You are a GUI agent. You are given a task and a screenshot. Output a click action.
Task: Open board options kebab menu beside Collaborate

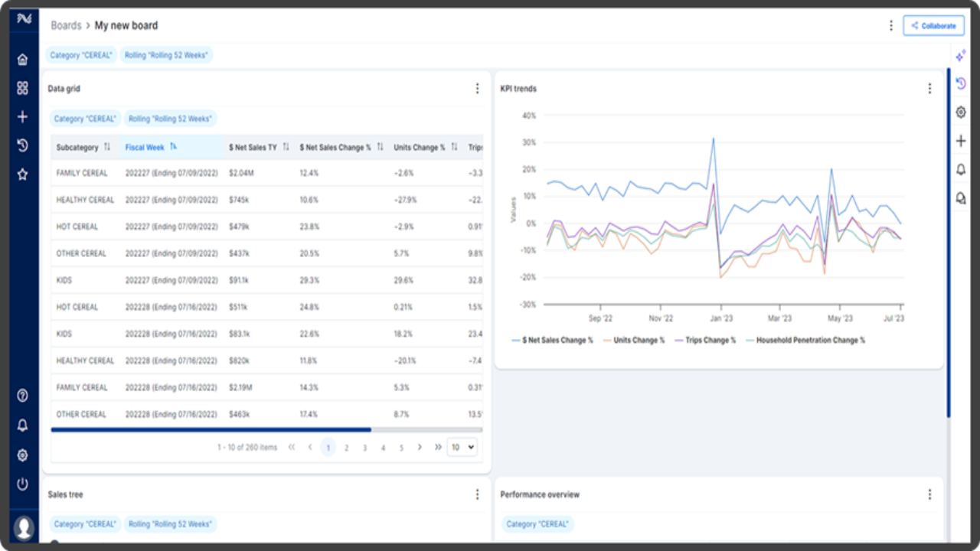pos(891,25)
